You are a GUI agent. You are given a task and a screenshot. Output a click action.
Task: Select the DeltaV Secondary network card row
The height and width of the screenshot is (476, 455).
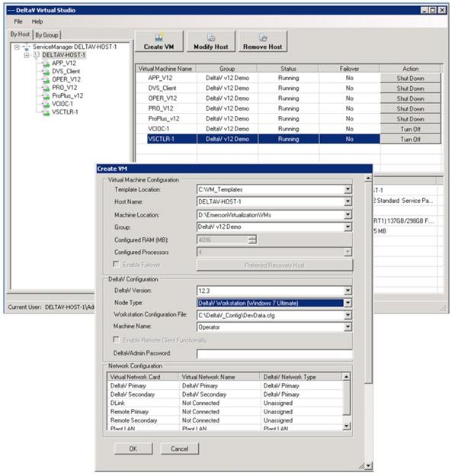[225, 394]
